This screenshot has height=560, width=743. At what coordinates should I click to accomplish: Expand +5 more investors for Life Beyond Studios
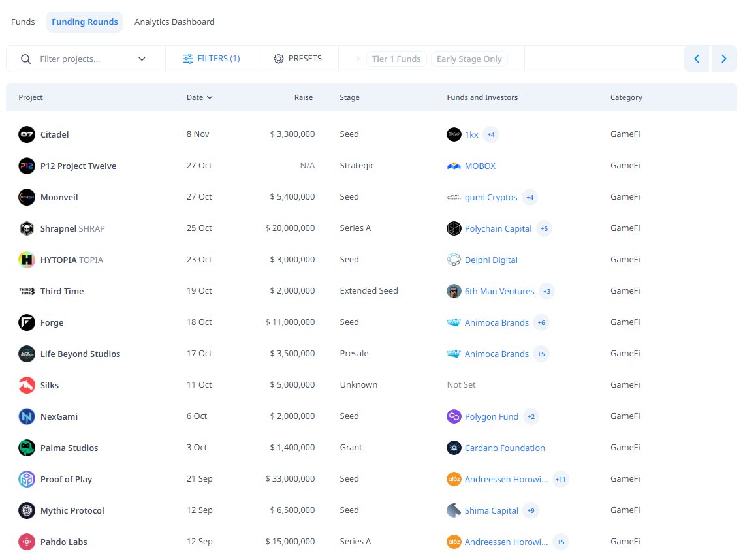pos(541,354)
